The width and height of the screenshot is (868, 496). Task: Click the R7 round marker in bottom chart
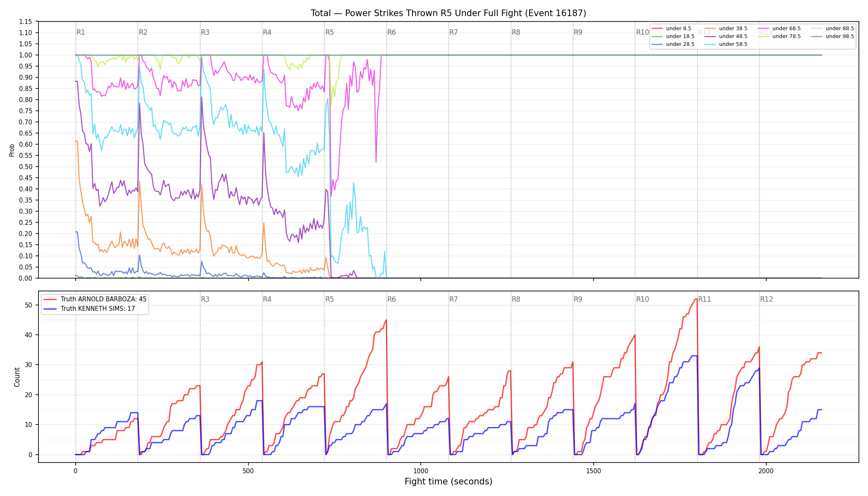click(453, 299)
